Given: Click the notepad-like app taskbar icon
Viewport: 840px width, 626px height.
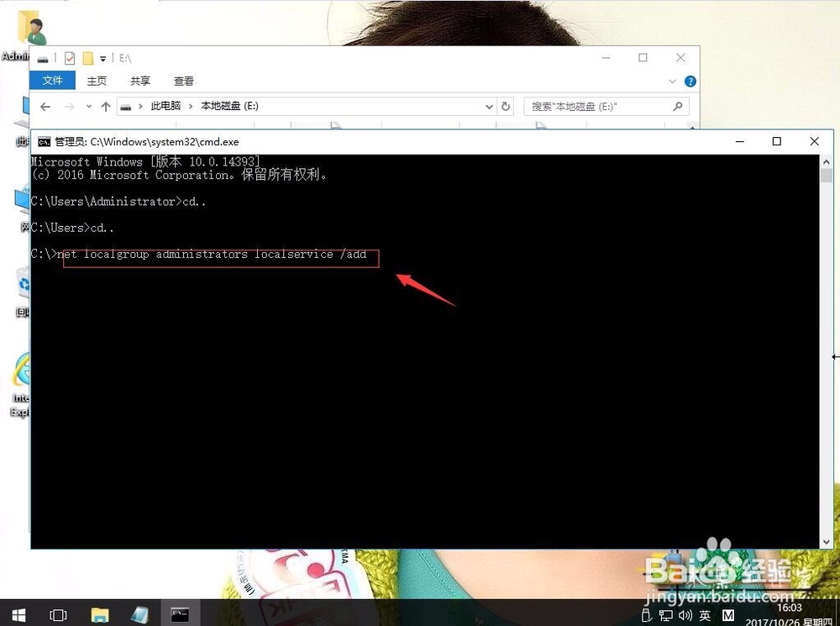Looking at the screenshot, I should 139,615.
